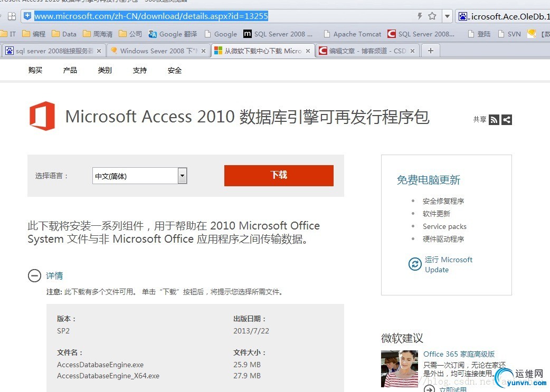Click the Microsoft Access 2010 数据库引擎 page title
The image size is (550, 392).
coord(248,117)
